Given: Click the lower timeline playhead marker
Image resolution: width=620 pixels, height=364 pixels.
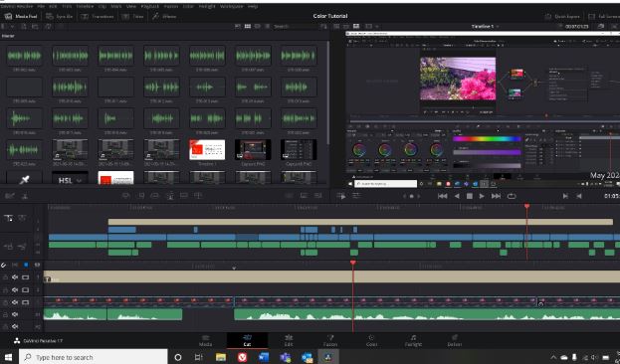Looking at the screenshot, I should click(x=353, y=263).
